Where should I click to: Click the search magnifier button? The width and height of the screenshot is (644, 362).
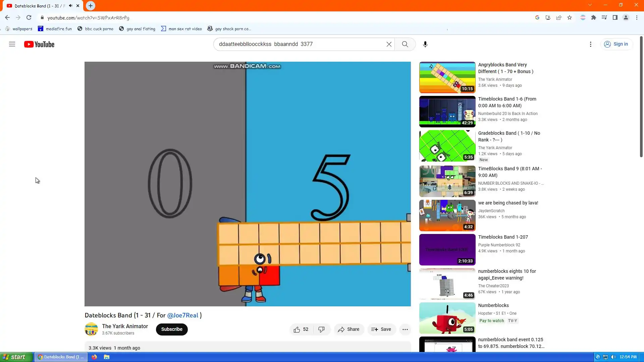click(405, 44)
